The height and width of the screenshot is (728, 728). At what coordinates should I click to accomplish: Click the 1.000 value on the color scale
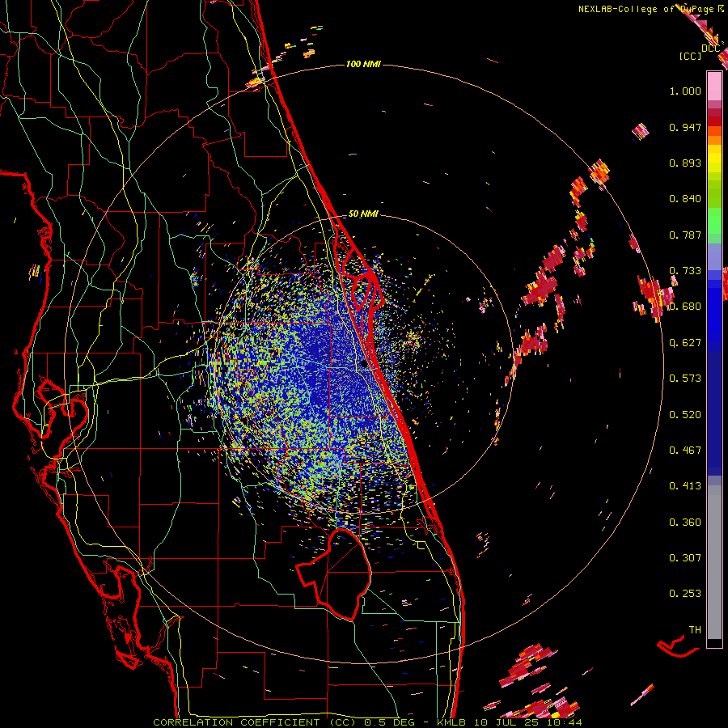coord(685,91)
